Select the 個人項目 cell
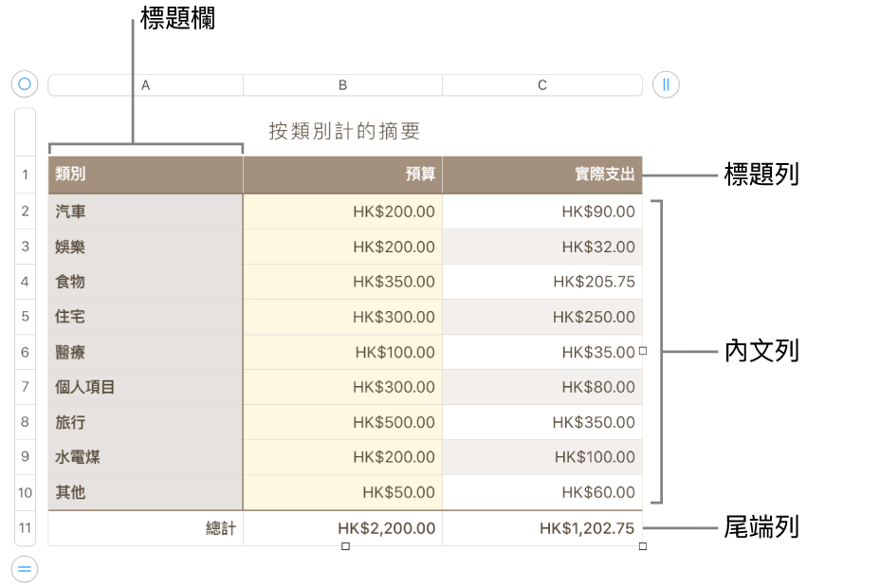This screenshot has height=588, width=880. pos(146,387)
